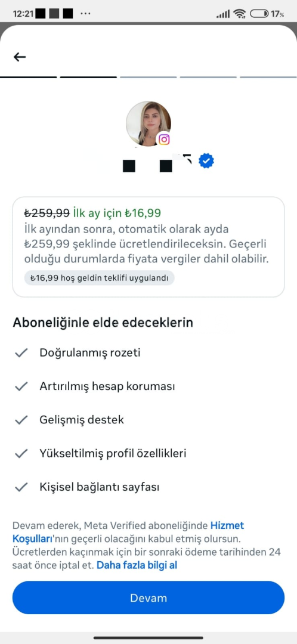Tap checkmark beside Artırılmış hesap koruması
297x644 pixels.
21,386
